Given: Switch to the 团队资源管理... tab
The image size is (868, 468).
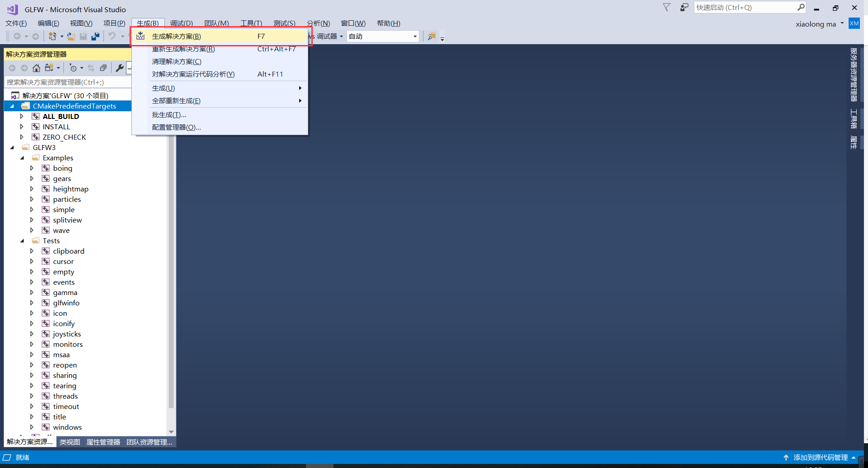Looking at the screenshot, I should tap(149, 442).
